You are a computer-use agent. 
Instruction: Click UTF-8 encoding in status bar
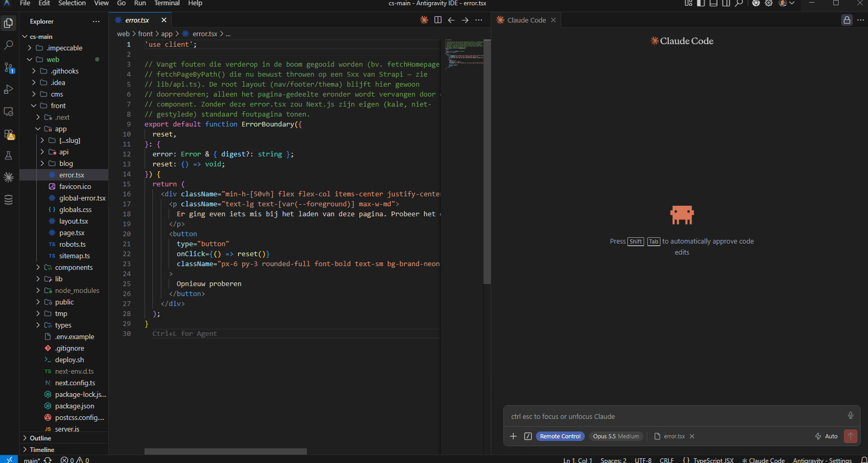tap(643, 460)
